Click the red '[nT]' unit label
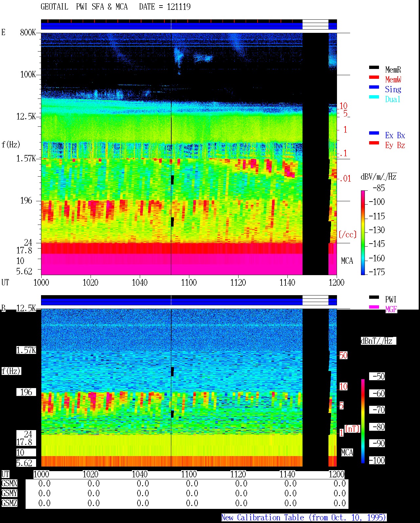420x523 pixels. [352, 429]
